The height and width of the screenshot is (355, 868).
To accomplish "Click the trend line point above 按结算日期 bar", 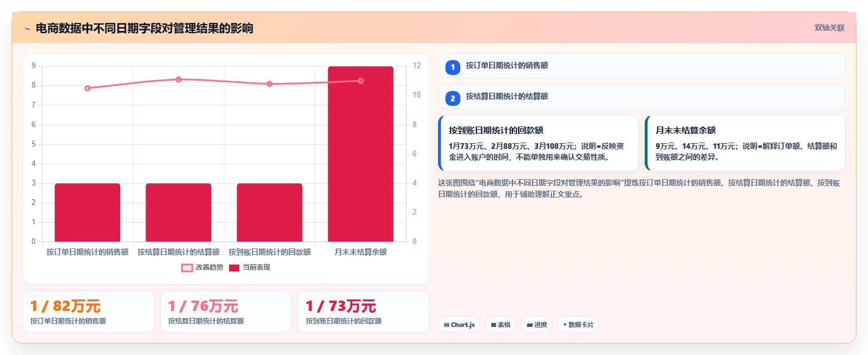I will point(179,80).
